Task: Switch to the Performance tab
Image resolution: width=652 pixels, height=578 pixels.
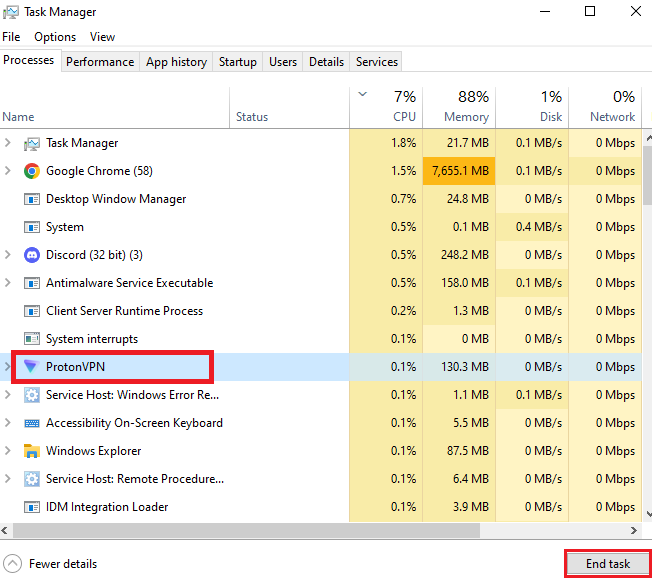Action: [99, 62]
